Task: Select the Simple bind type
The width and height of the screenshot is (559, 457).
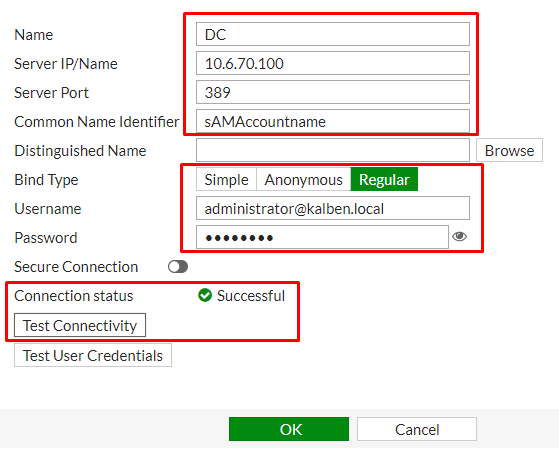Action: pos(226,179)
